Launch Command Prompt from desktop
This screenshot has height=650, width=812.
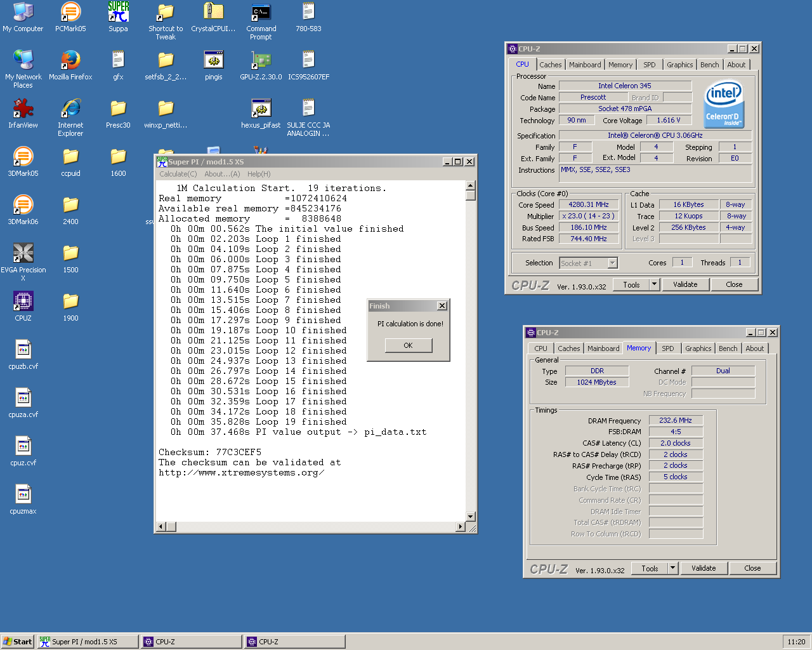click(x=261, y=20)
